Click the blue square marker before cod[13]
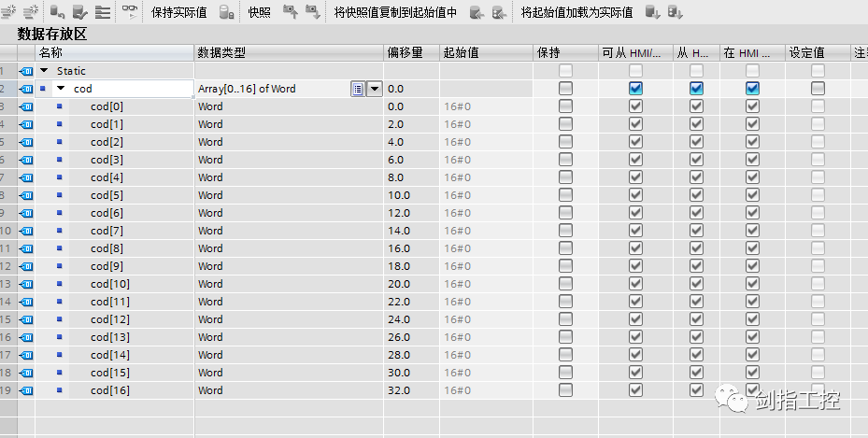This screenshot has width=868, height=438. [60, 337]
